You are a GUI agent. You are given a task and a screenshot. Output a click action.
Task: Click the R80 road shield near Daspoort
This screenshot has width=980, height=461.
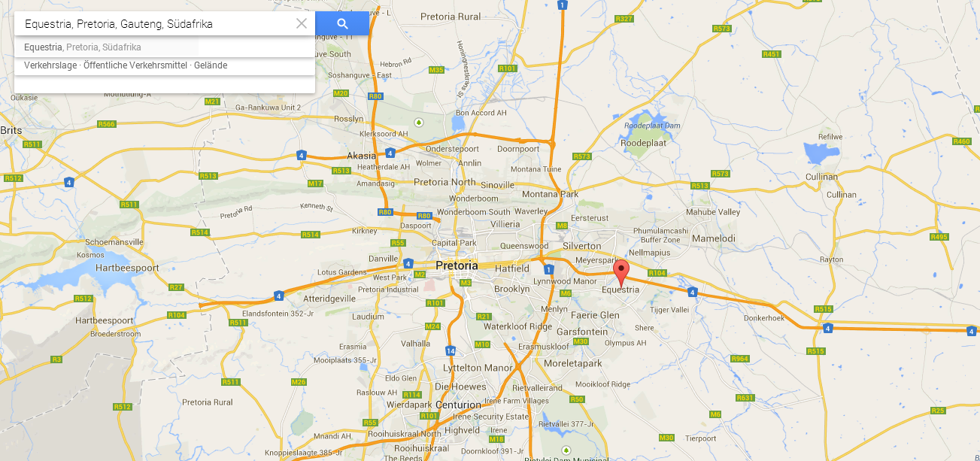[x=423, y=217]
